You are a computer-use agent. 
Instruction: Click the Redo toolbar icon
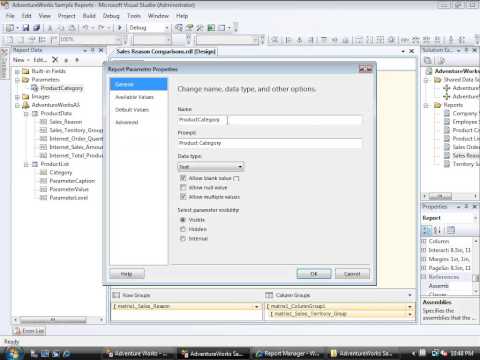coord(101,28)
